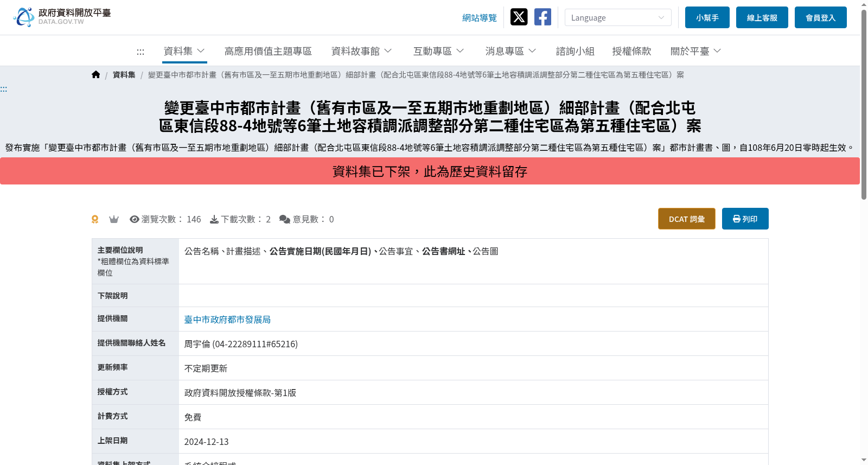Click the 更新頻率 row label
Viewport: 868px width, 465px height.
[x=113, y=367]
